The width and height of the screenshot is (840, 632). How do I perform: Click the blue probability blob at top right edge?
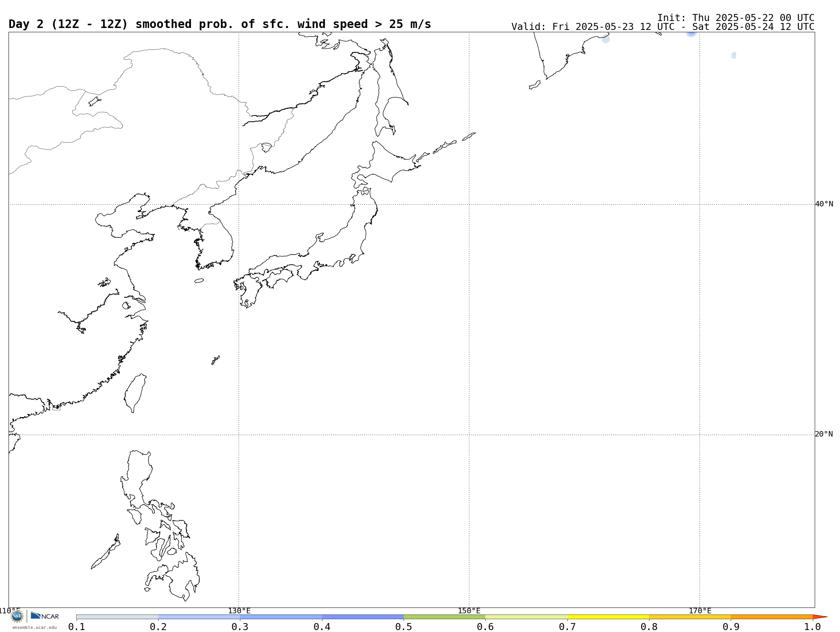click(691, 34)
